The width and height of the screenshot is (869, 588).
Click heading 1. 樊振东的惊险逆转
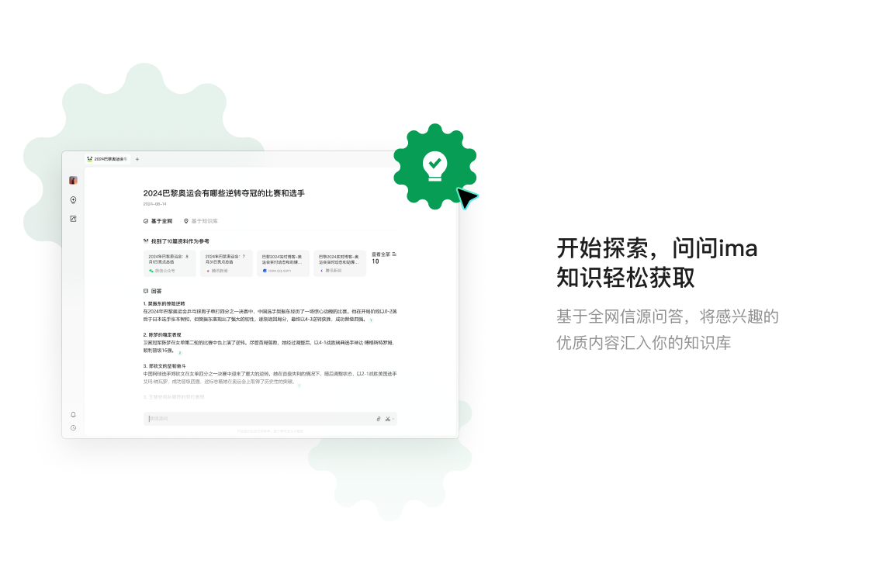pyautogui.click(x=164, y=304)
